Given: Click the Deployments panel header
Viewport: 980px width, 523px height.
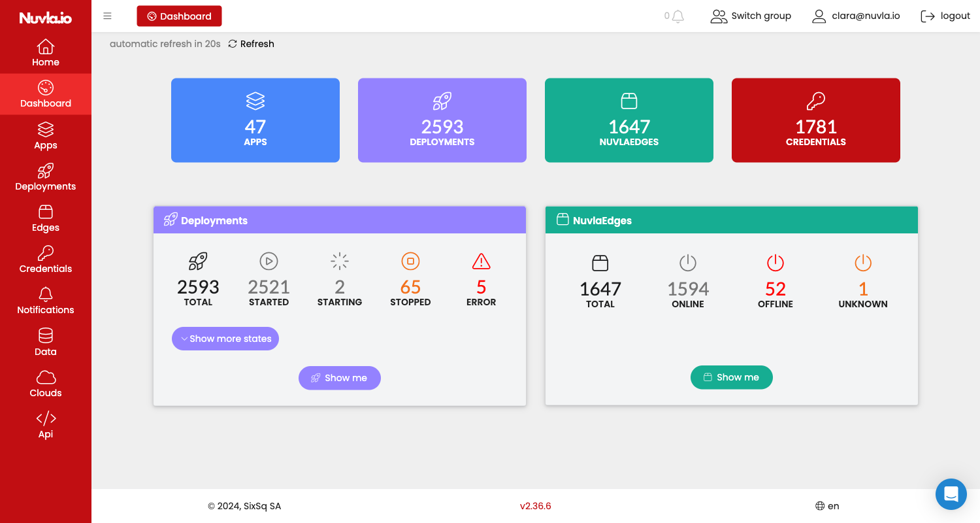Looking at the screenshot, I should (x=340, y=220).
